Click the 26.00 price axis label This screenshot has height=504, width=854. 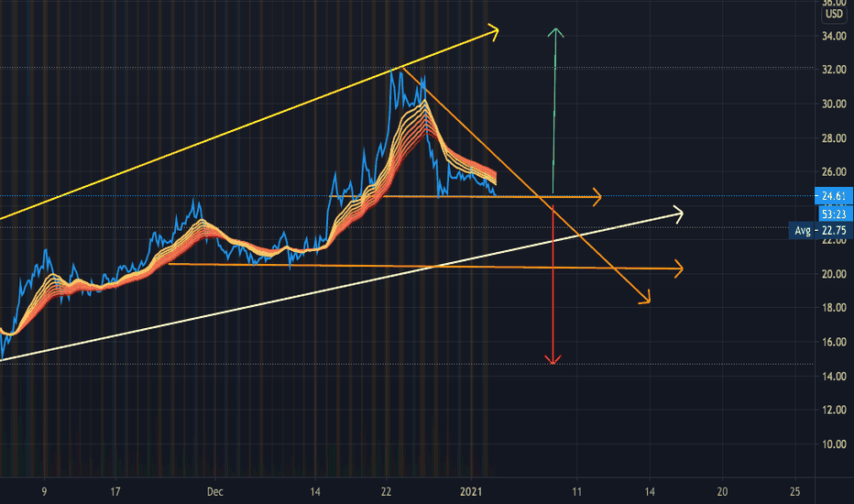[x=834, y=172]
